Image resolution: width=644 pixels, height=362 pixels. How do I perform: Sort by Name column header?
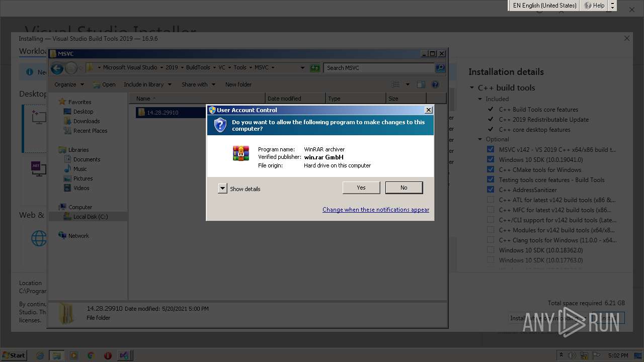(x=197, y=99)
